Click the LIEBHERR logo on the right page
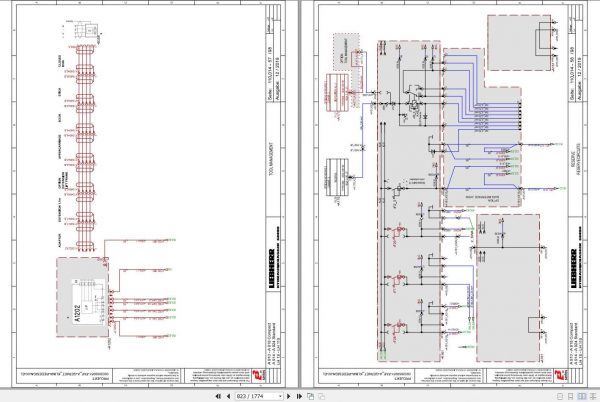Image resolution: width=600 pixels, height=402 pixels. 573,269
